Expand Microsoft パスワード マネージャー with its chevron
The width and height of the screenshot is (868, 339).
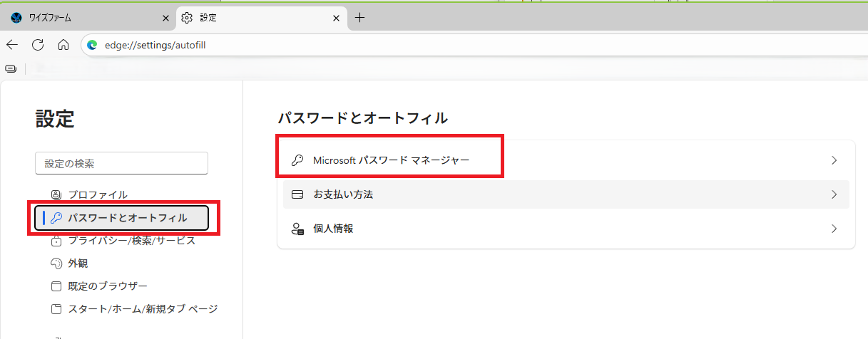[x=834, y=160]
